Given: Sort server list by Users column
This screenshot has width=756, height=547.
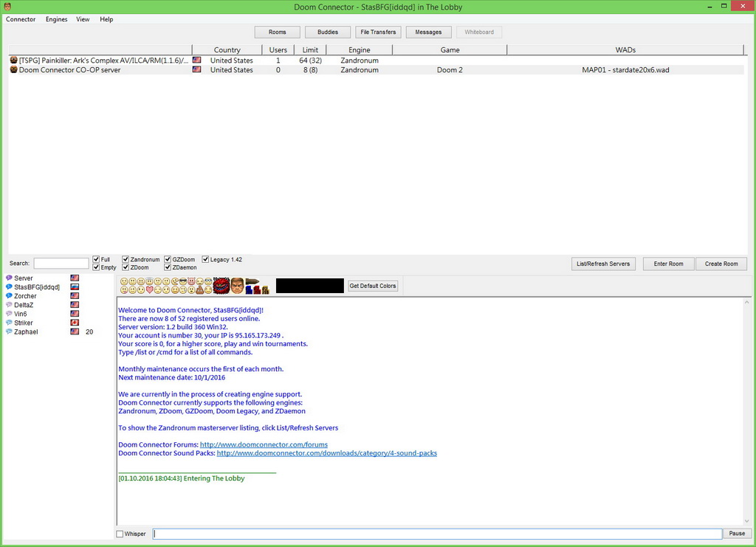Looking at the screenshot, I should coord(278,50).
